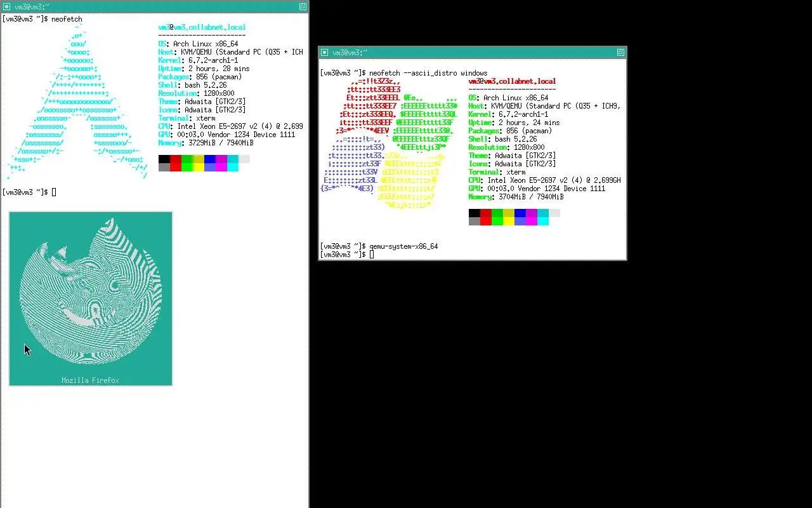Click 'Kernel: 6.7.2-arch1-1' in right terminal
Screen dimensions: 812x508
[x=509, y=114]
